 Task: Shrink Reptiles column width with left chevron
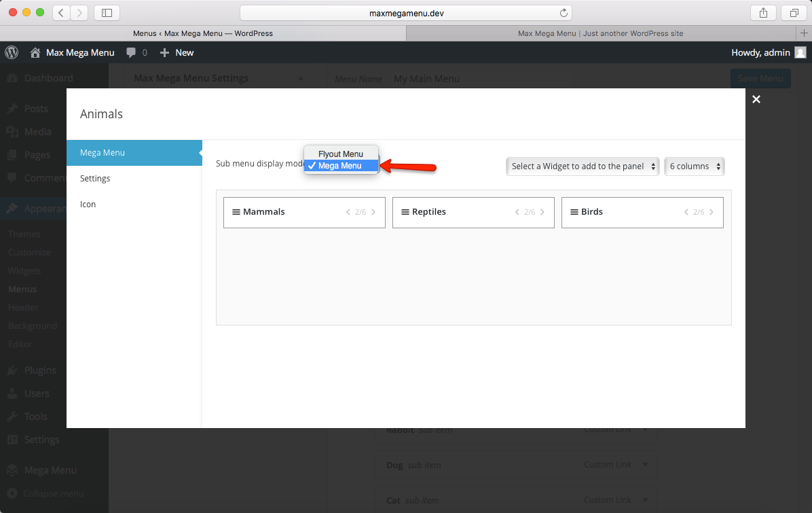pos(517,212)
